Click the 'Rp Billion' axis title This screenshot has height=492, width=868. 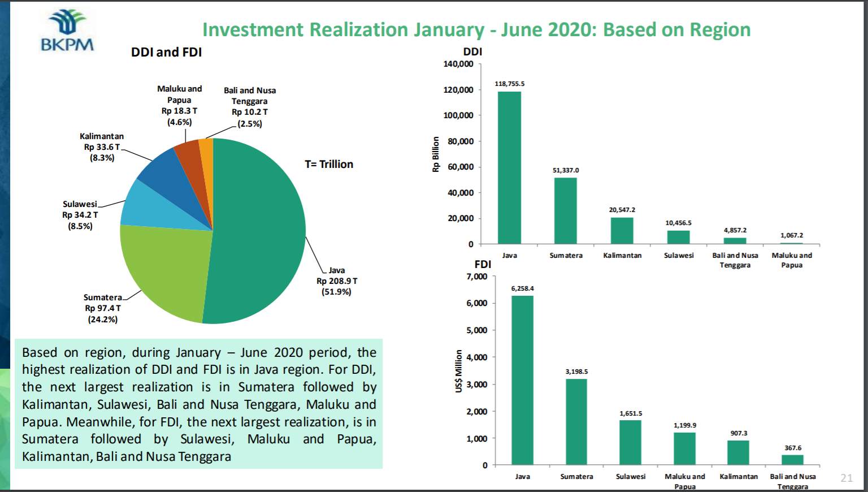click(x=436, y=154)
